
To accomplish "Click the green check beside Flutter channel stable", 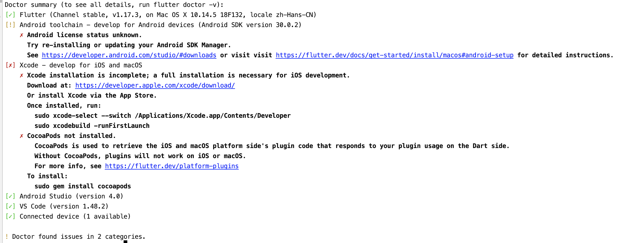I will click(x=10, y=15).
